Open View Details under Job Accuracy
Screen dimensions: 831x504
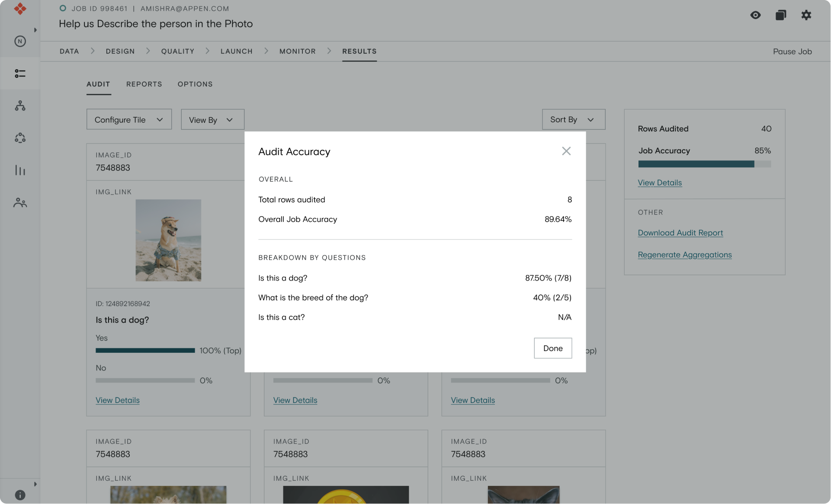point(660,182)
